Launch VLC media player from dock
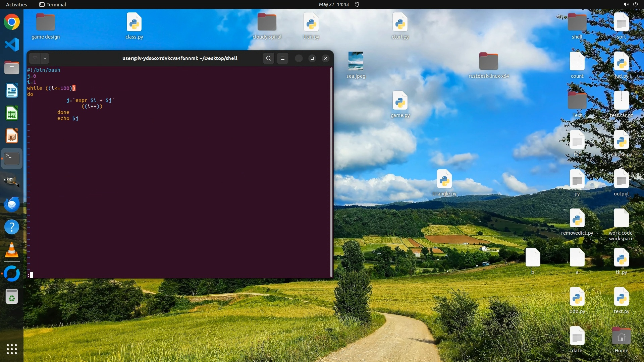The width and height of the screenshot is (644, 362). pyautogui.click(x=12, y=250)
